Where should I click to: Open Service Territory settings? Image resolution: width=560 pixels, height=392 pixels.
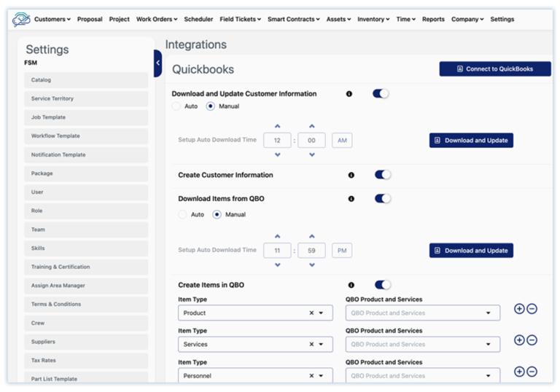pyautogui.click(x=86, y=98)
